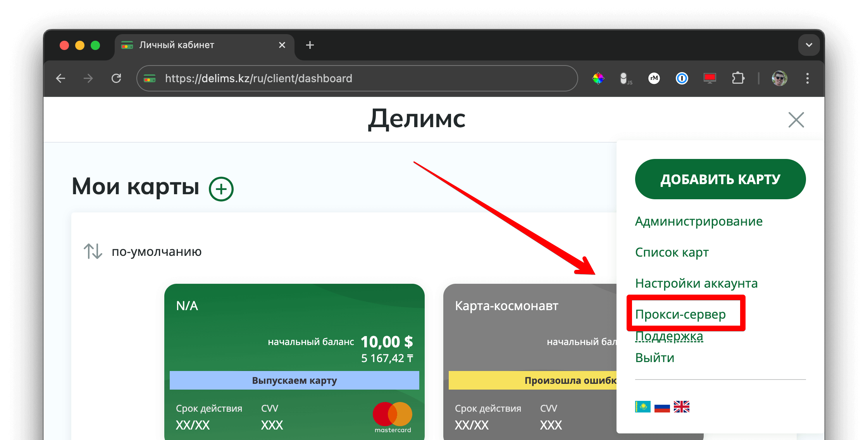Click the N/A card name text
The image size is (868, 440).
[x=187, y=306]
